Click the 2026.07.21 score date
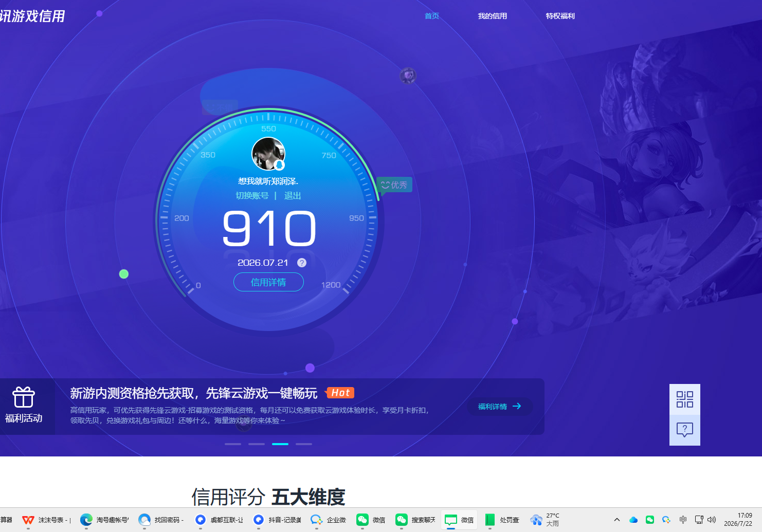 point(263,263)
